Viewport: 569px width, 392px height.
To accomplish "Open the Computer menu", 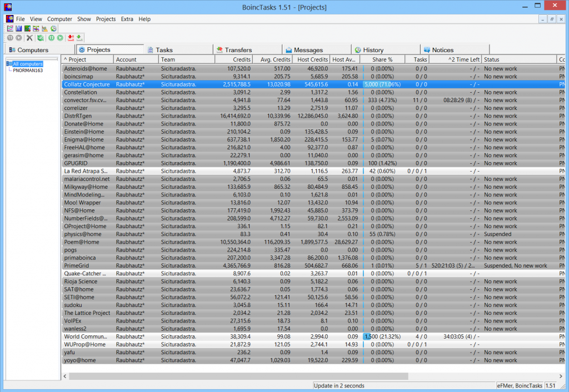I will (59, 19).
